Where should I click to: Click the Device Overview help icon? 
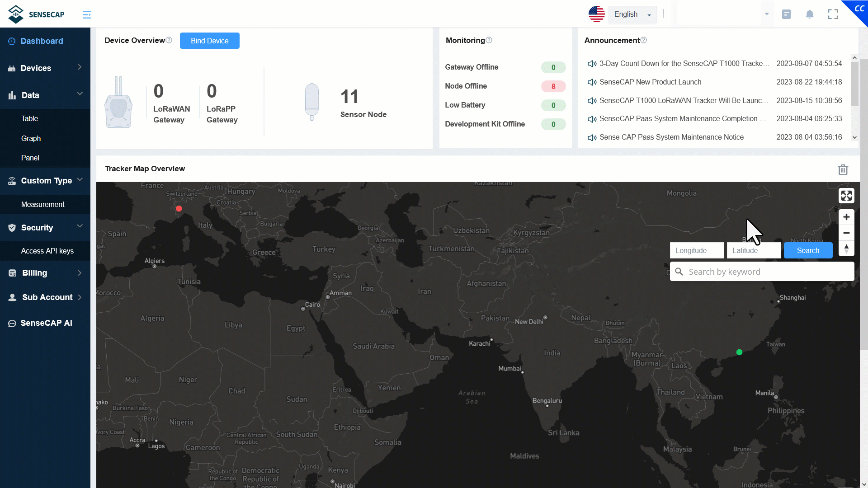coord(169,40)
